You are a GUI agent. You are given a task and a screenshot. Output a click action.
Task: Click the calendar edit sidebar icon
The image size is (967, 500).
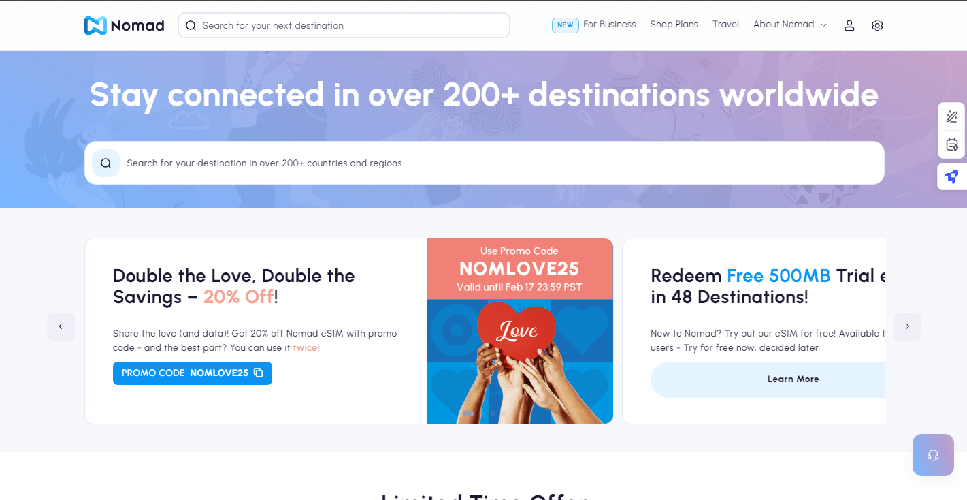point(952,145)
